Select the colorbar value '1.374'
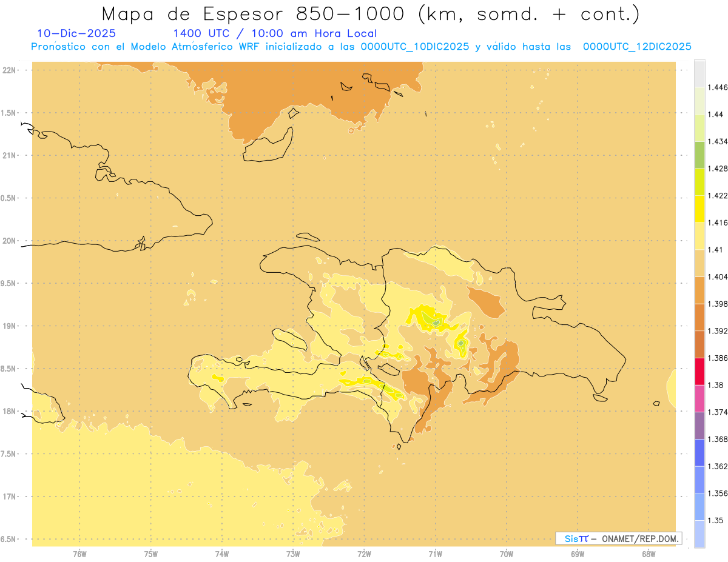728x562 pixels. (719, 412)
